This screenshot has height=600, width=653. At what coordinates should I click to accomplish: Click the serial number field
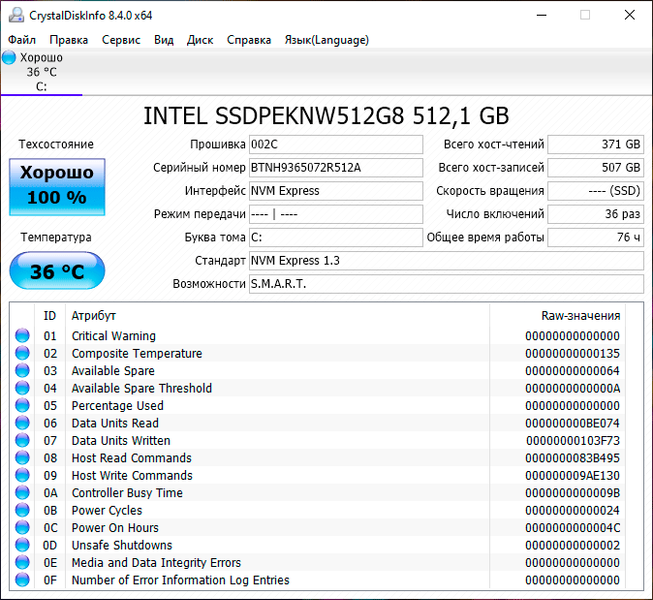pos(335,168)
